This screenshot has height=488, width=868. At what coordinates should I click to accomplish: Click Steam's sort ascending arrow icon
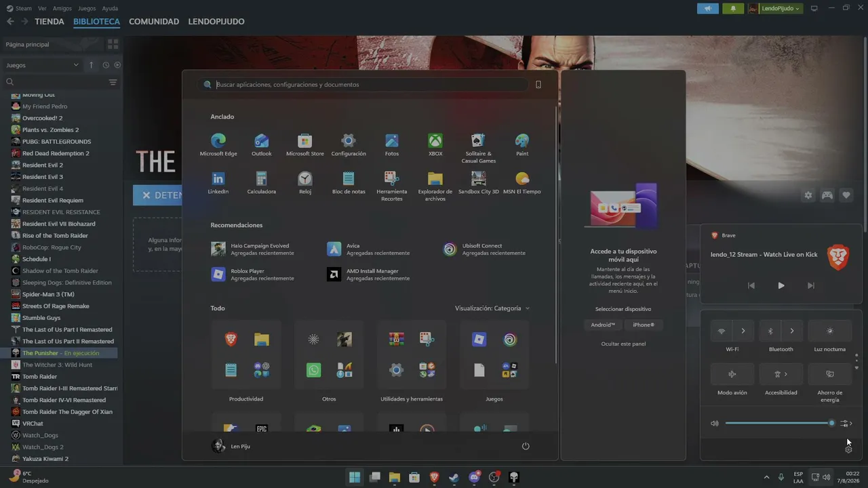coord(92,65)
